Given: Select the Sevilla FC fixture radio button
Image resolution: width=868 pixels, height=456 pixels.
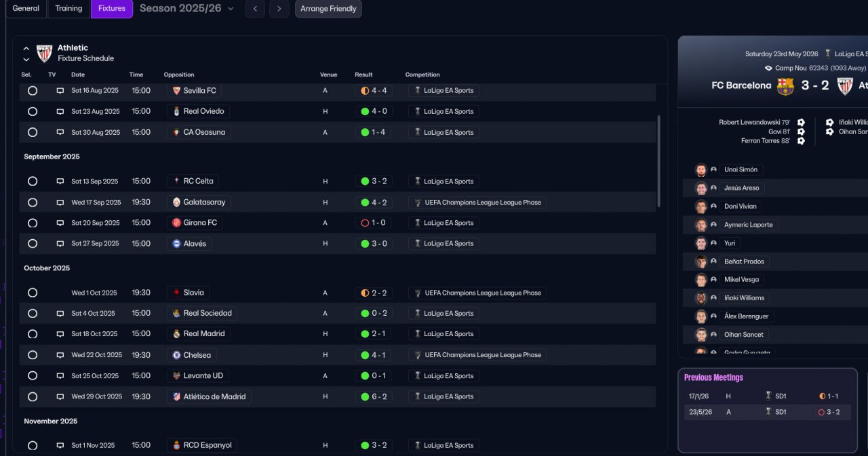Looking at the screenshot, I should pos(33,91).
